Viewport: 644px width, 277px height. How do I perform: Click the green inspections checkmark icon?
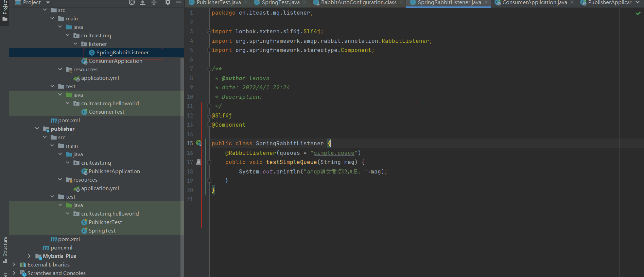click(x=638, y=14)
